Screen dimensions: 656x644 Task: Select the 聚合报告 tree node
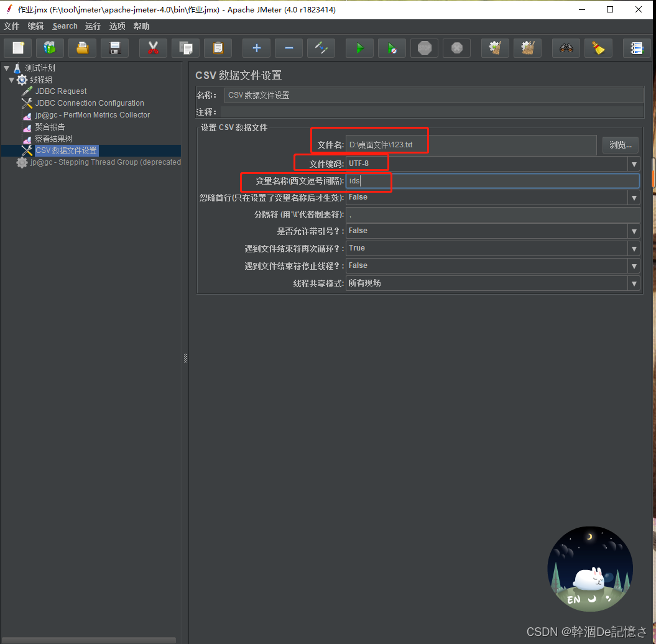(50, 127)
